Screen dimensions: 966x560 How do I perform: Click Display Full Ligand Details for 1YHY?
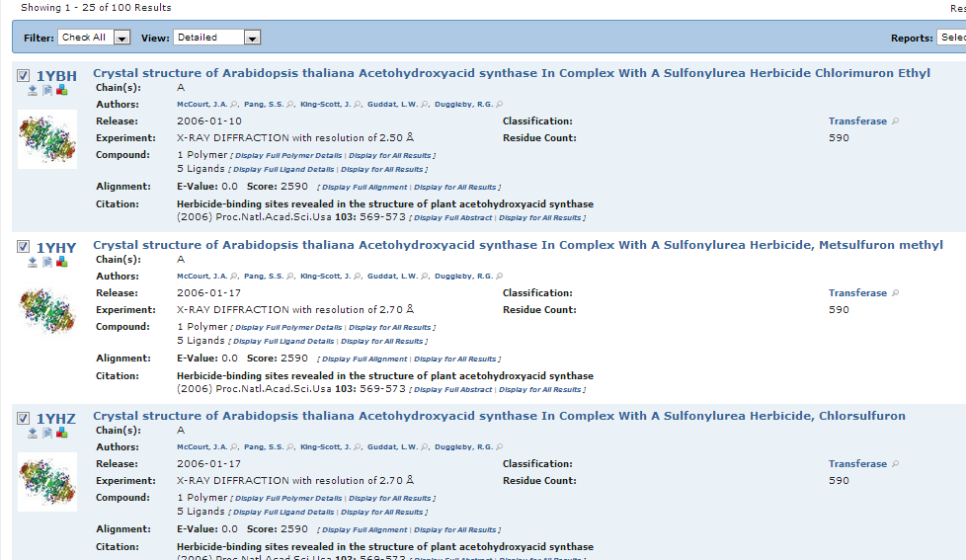coord(283,342)
